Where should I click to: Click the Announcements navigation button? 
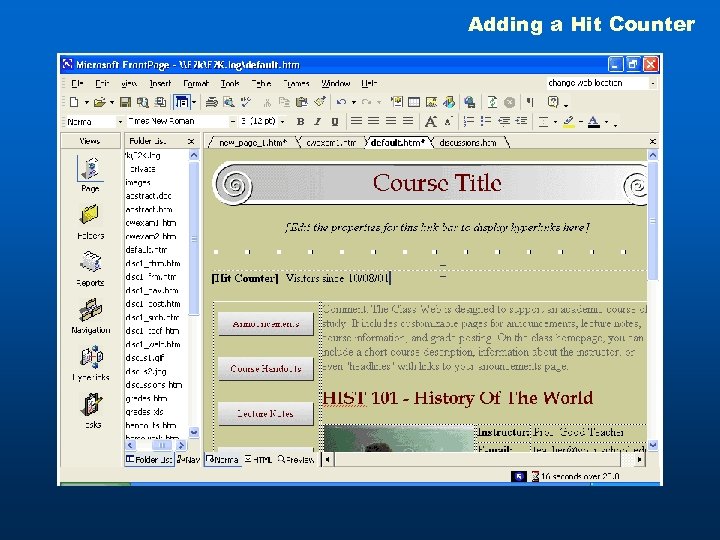(266, 324)
